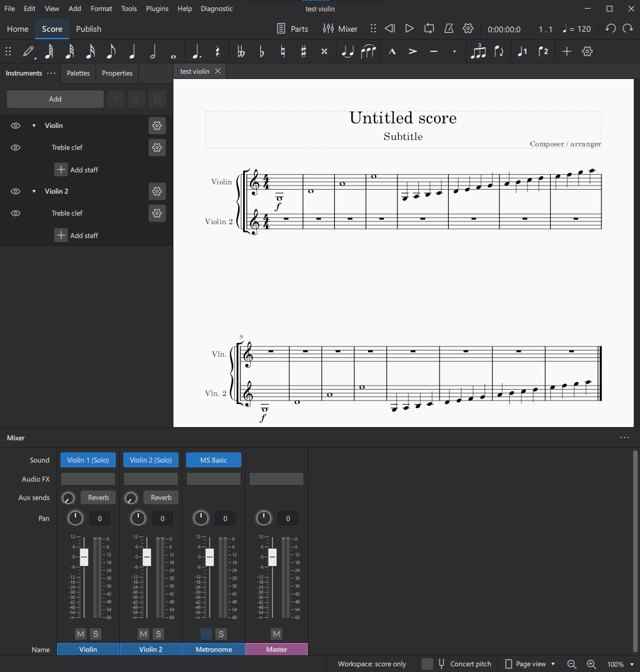
Task: Toggle the metronome icon in the playback bar
Action: point(449,28)
